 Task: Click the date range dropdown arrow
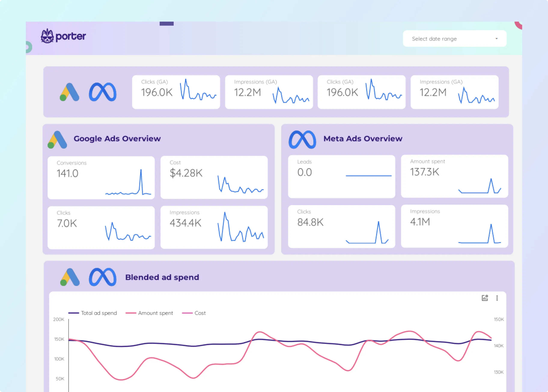(497, 39)
